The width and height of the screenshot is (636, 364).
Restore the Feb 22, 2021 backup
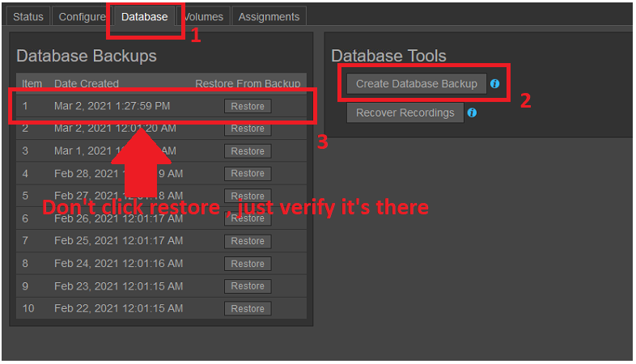click(x=248, y=308)
